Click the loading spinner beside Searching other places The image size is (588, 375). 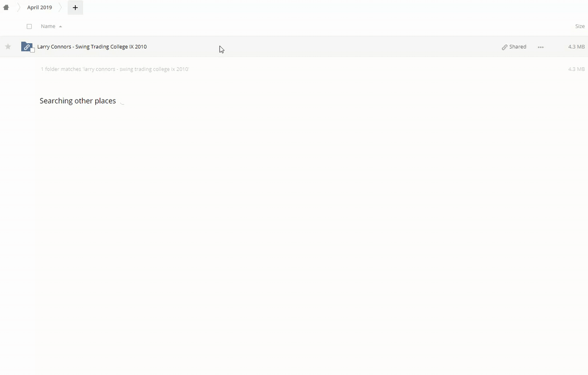coord(122,102)
